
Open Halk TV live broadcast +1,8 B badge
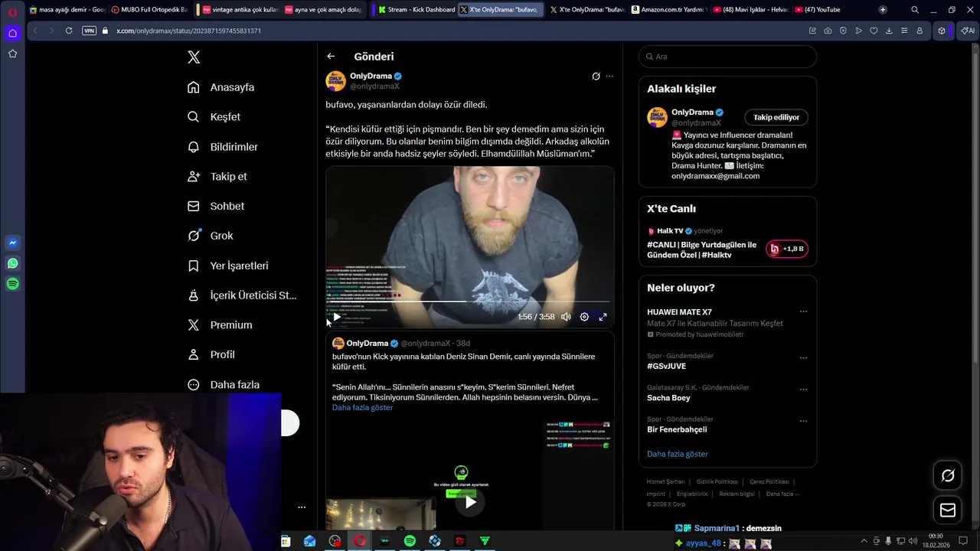tap(786, 249)
